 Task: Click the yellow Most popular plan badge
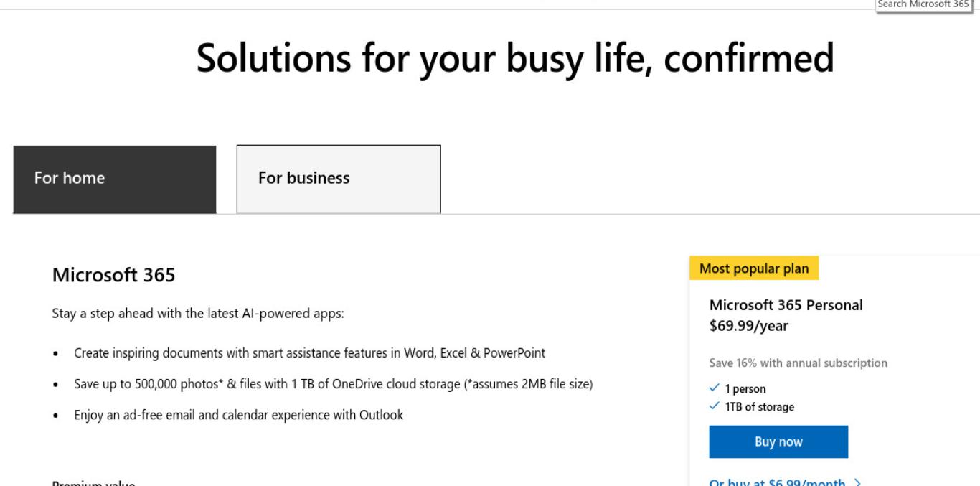pos(754,269)
